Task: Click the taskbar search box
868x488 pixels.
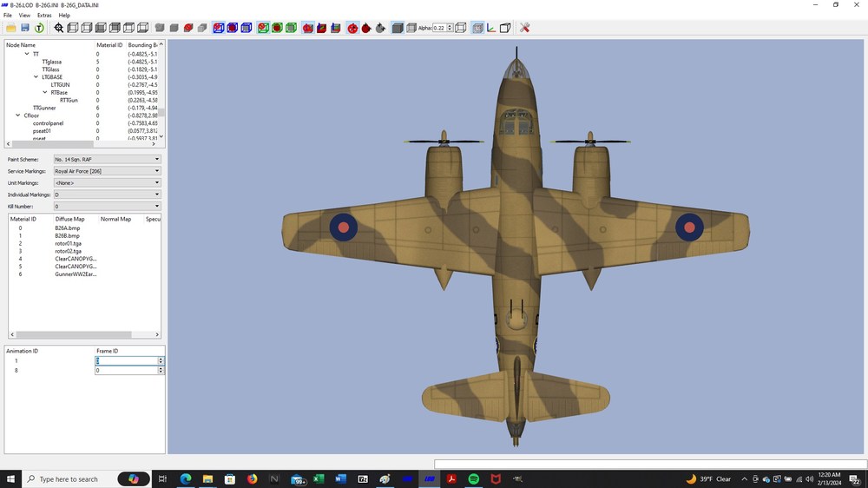Action: pos(69,479)
